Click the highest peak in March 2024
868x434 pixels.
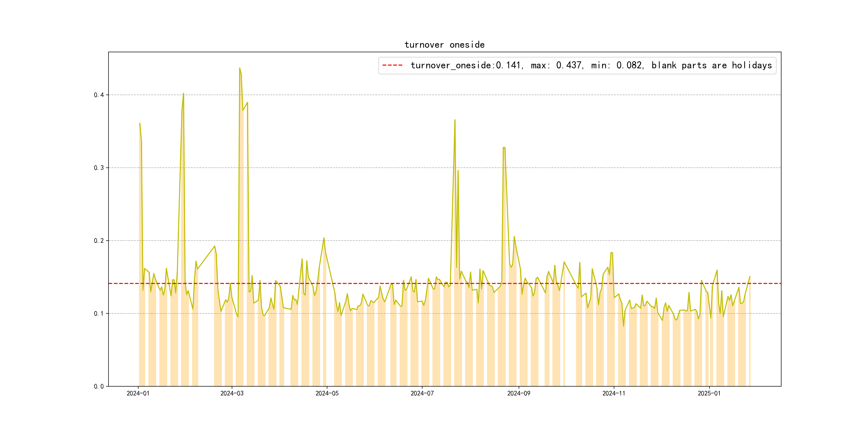[x=240, y=68]
